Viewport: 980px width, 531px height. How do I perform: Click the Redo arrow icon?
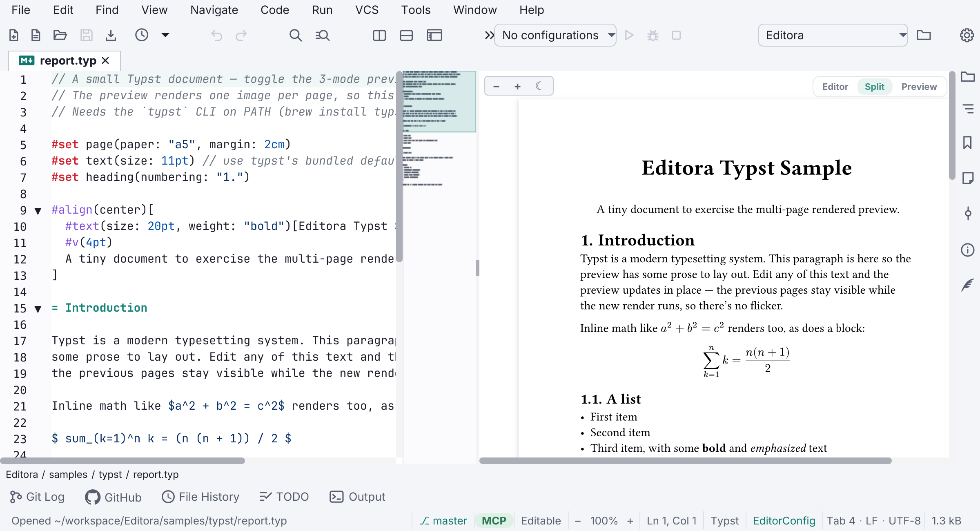[241, 36]
